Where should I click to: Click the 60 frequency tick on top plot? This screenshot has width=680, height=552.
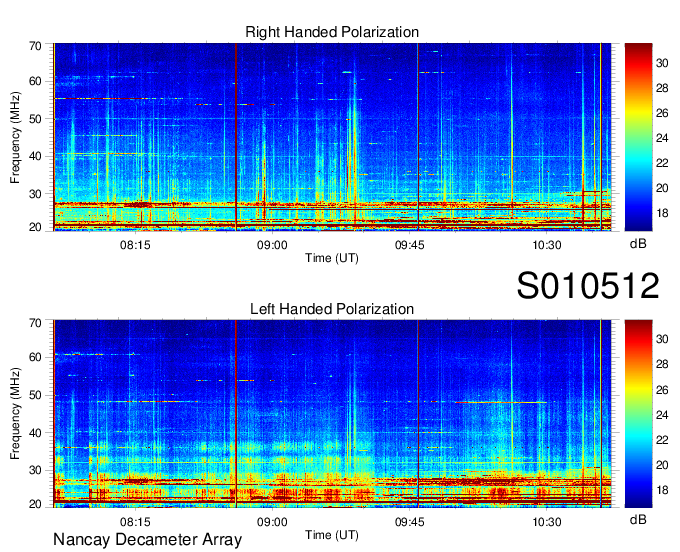pos(35,81)
